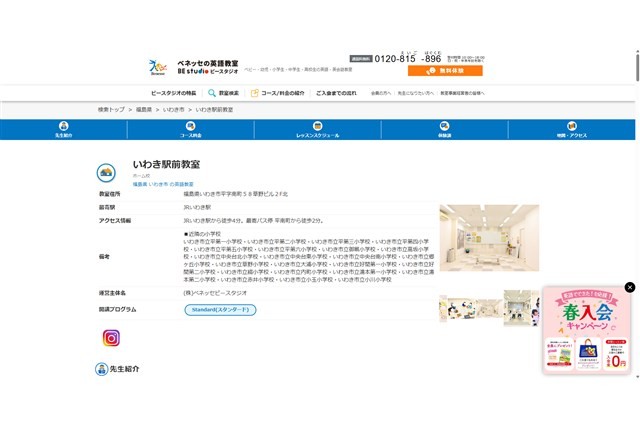Click (株)ベネッセビースタジオ text
The width and height of the screenshot is (640, 427).
click(215, 293)
